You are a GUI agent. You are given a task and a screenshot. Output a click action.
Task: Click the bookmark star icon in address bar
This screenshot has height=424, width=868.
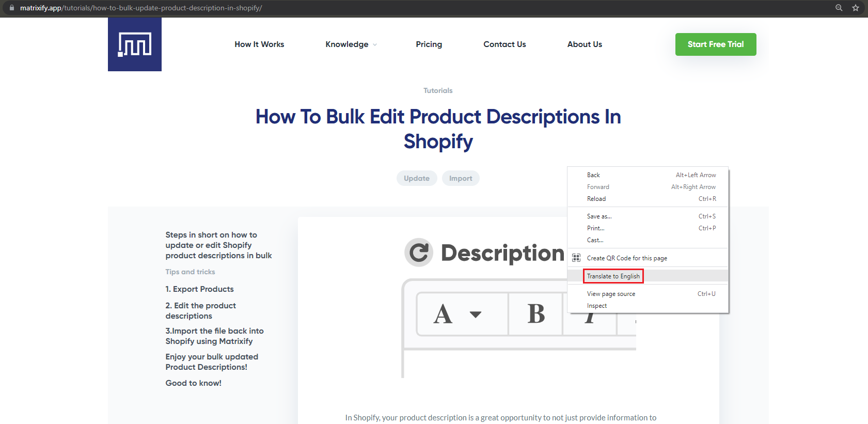point(856,8)
